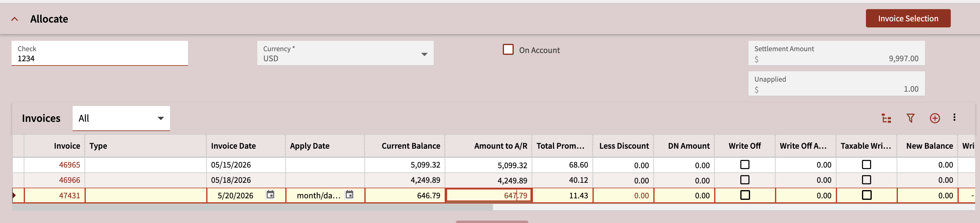Open the Invoice Date calendar picker for 5/20/2026

pos(270,195)
